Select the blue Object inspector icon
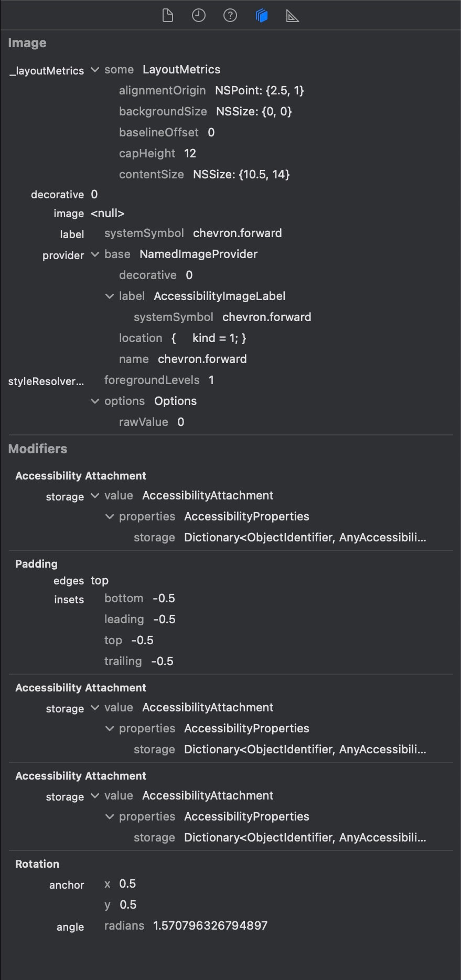461x980 pixels. tap(262, 16)
